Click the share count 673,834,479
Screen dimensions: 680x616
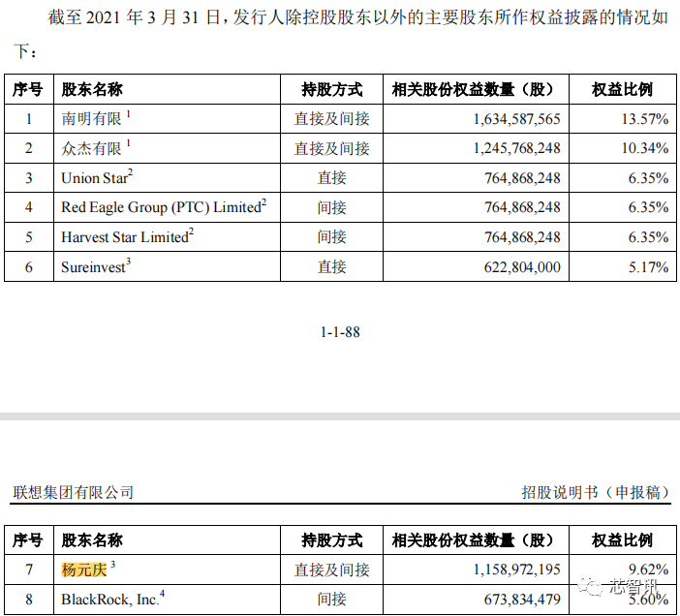click(522, 600)
